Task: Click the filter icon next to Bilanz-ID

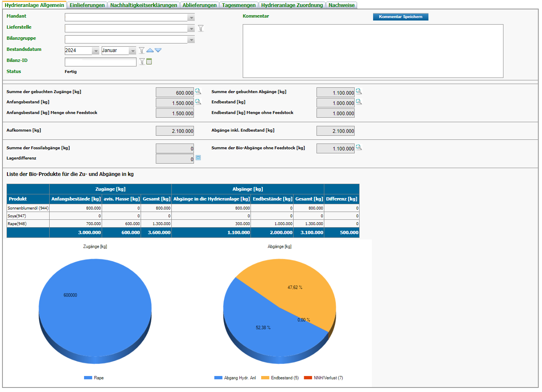Action: [142, 62]
